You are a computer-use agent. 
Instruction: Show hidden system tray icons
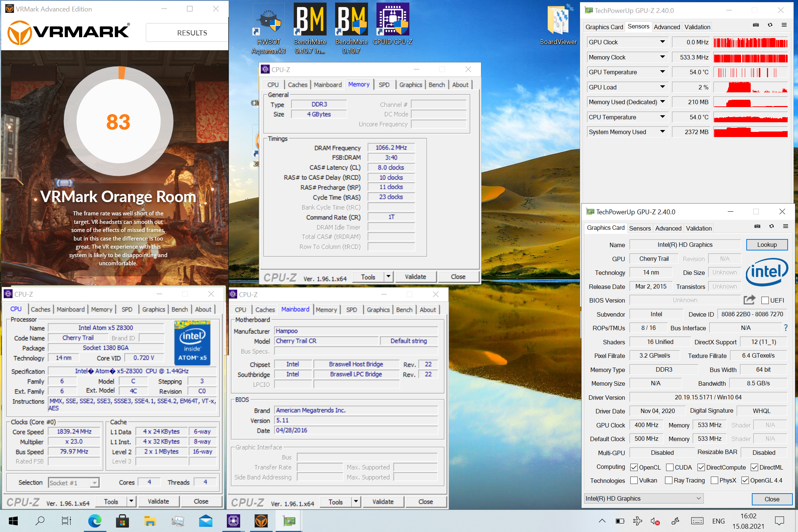pyautogui.click(x=602, y=521)
